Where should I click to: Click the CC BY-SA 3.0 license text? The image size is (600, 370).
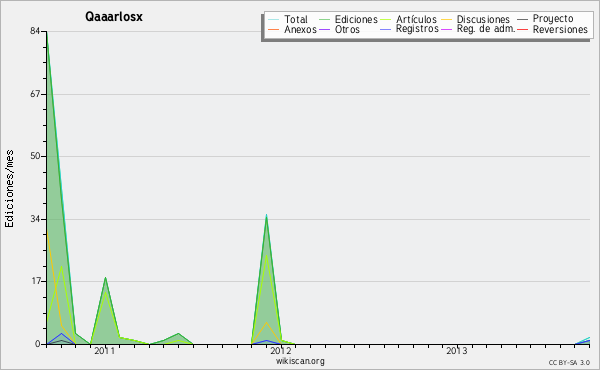[x=569, y=363]
